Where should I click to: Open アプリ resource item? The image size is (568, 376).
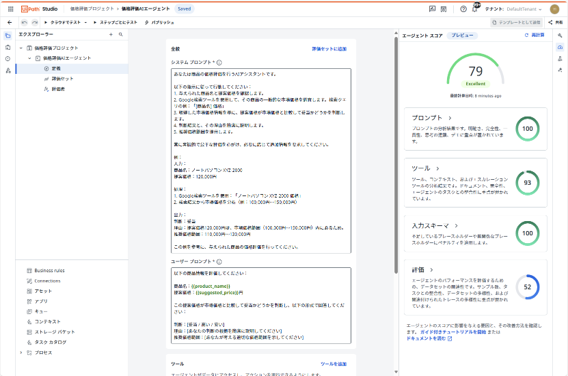coord(37,301)
